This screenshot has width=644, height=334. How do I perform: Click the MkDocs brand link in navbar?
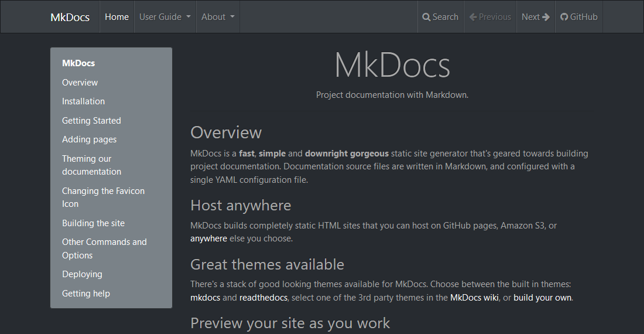(70, 17)
